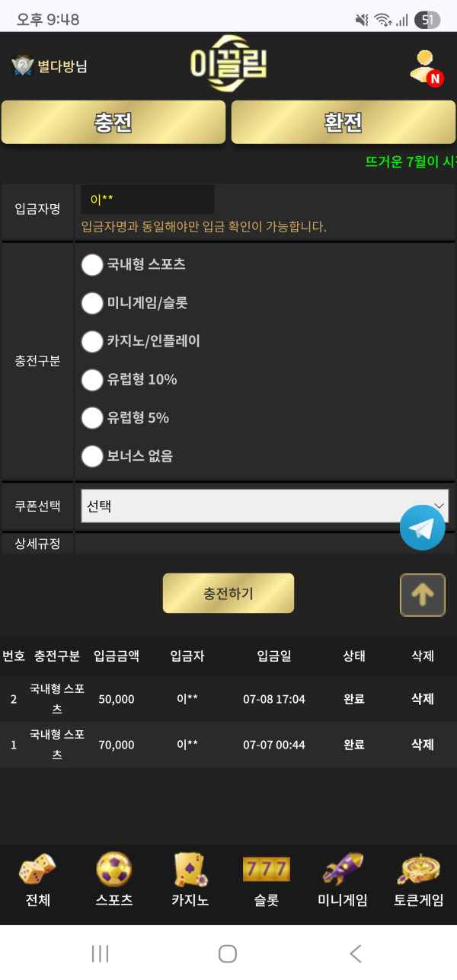Tap the scroll-to-top arrow icon

pyautogui.click(x=423, y=595)
